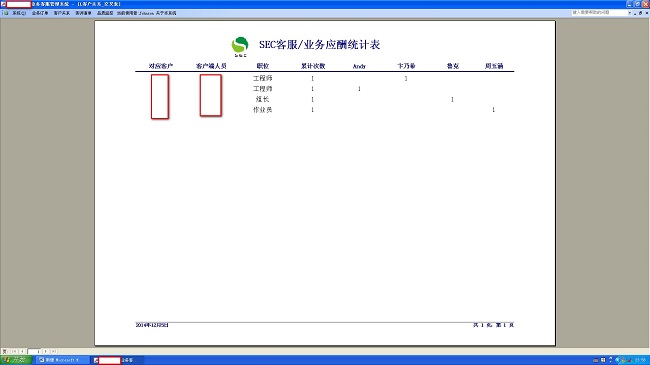Click the page number field in navigation bar
The image size is (650, 365).
pos(34,351)
